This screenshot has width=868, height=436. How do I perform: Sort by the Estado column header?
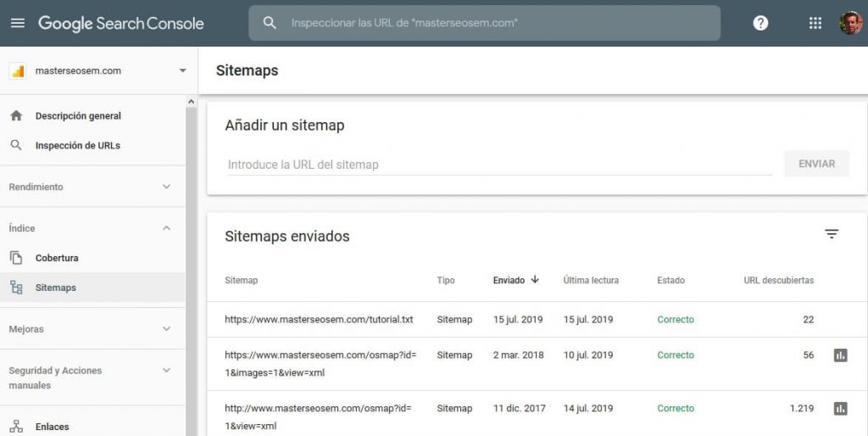pos(671,280)
